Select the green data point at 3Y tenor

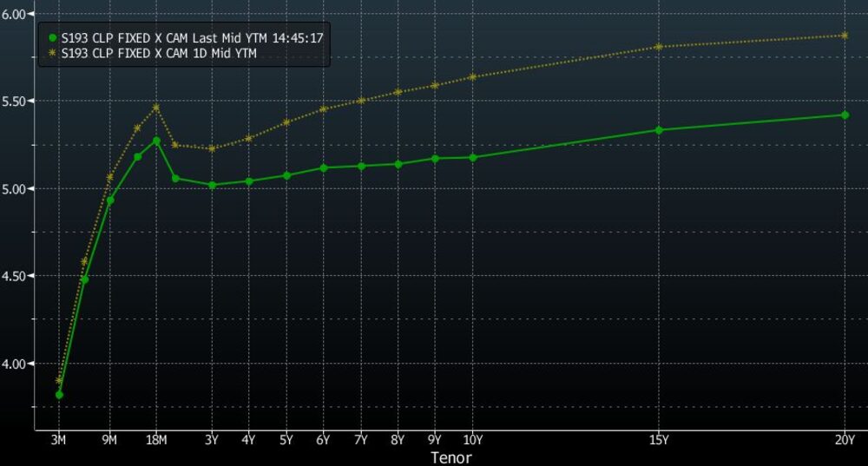212,185
